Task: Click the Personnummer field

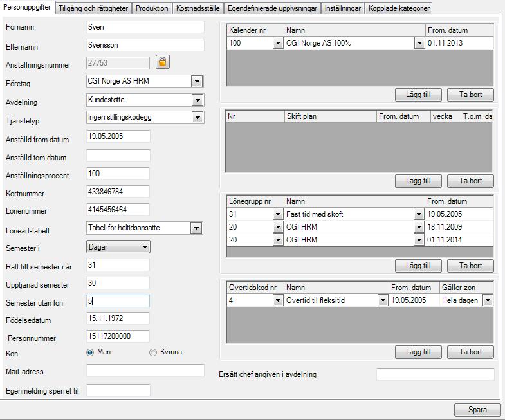Action: coord(118,336)
